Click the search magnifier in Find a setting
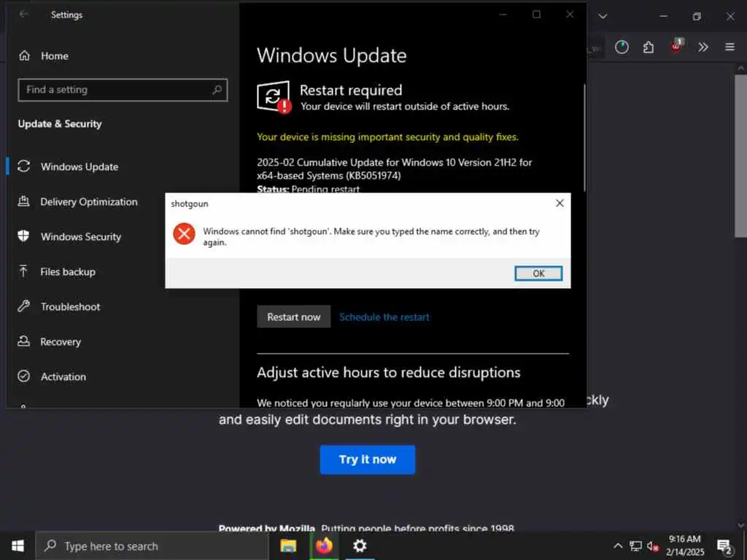The image size is (747, 560). point(217,90)
